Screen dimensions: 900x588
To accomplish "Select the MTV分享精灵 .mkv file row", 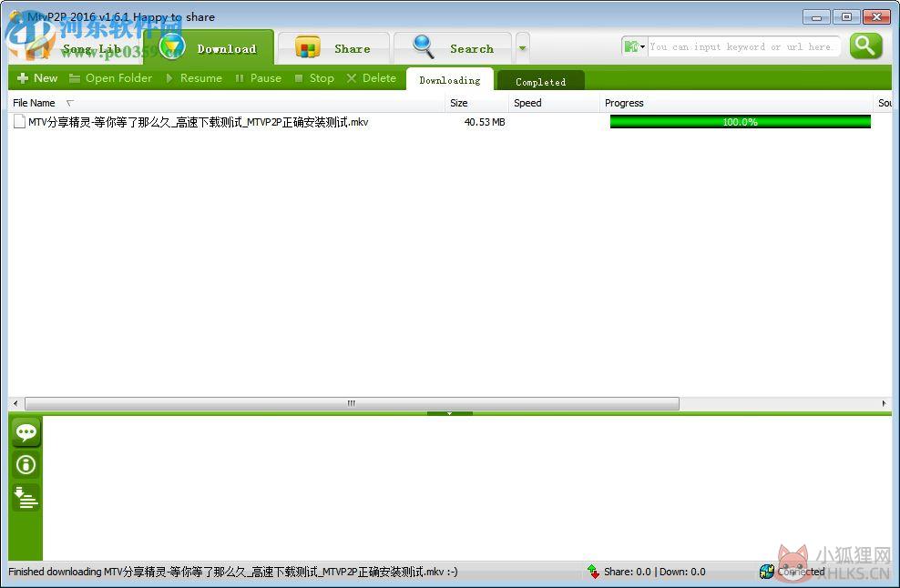I will (450, 122).
